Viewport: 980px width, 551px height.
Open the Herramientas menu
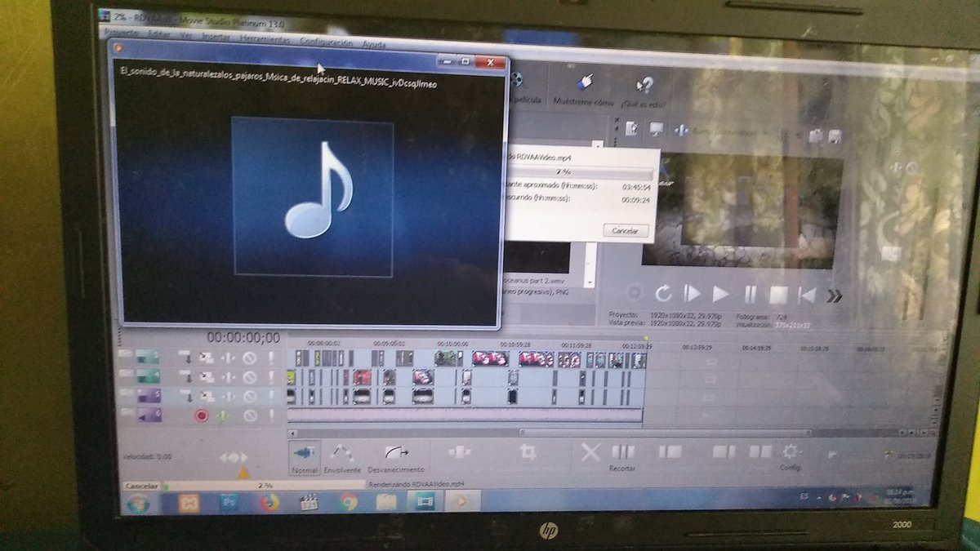(264, 38)
